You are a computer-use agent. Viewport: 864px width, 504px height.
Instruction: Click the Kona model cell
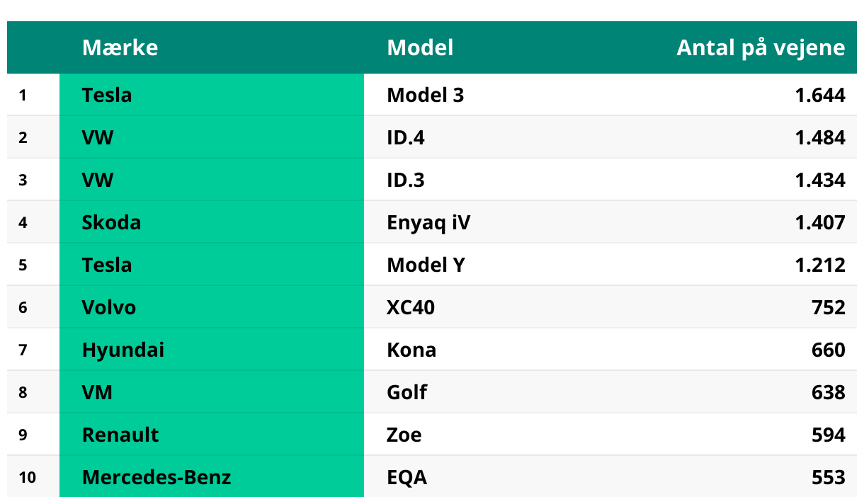point(411,350)
